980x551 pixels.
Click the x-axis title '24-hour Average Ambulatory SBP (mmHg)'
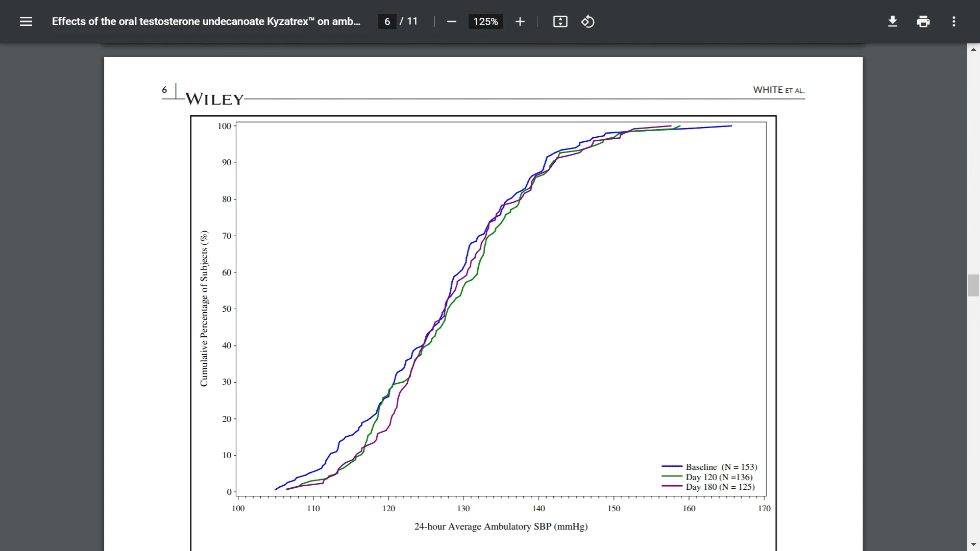501,527
